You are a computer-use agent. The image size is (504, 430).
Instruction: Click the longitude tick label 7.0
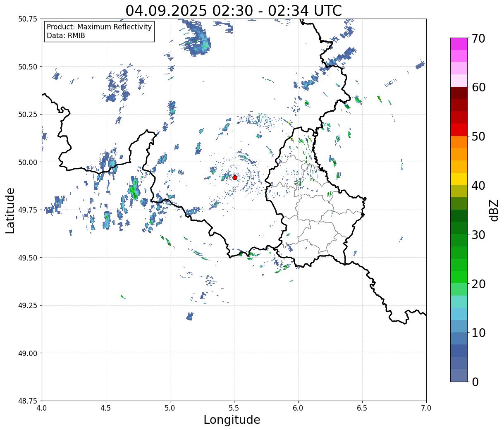tap(426, 408)
